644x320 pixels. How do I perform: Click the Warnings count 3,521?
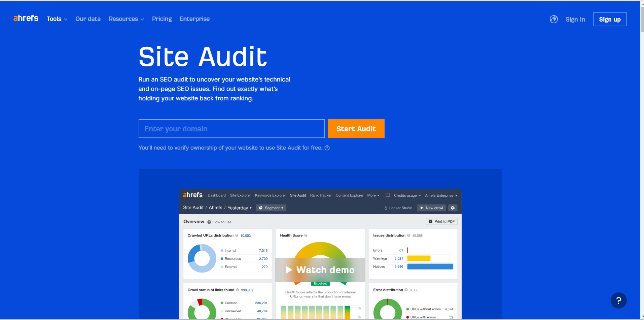[399, 258]
